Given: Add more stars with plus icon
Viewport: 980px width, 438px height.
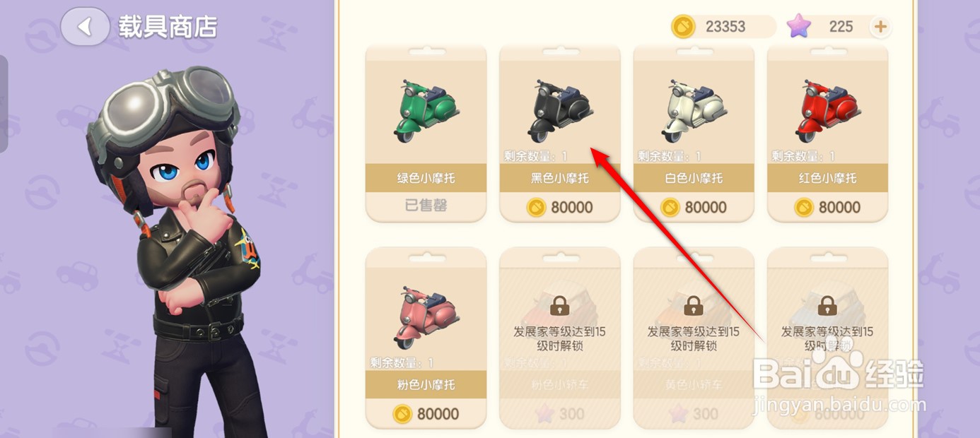Looking at the screenshot, I should [880, 27].
